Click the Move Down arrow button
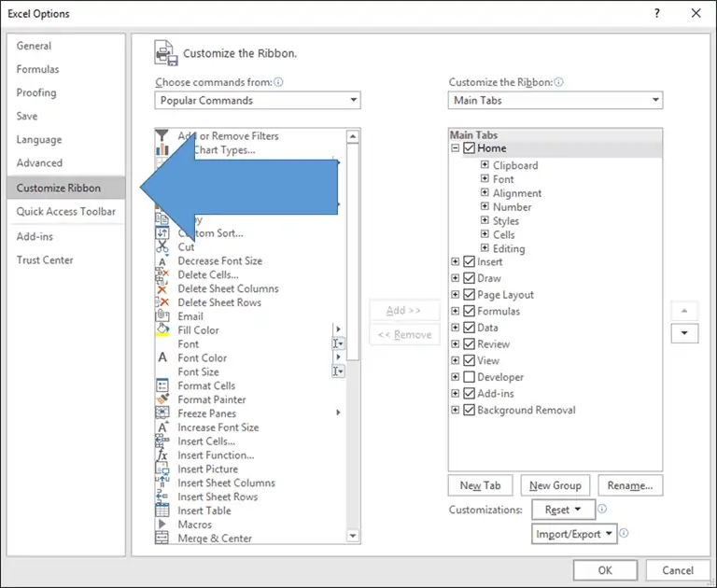This screenshot has width=717, height=588. pos(684,333)
